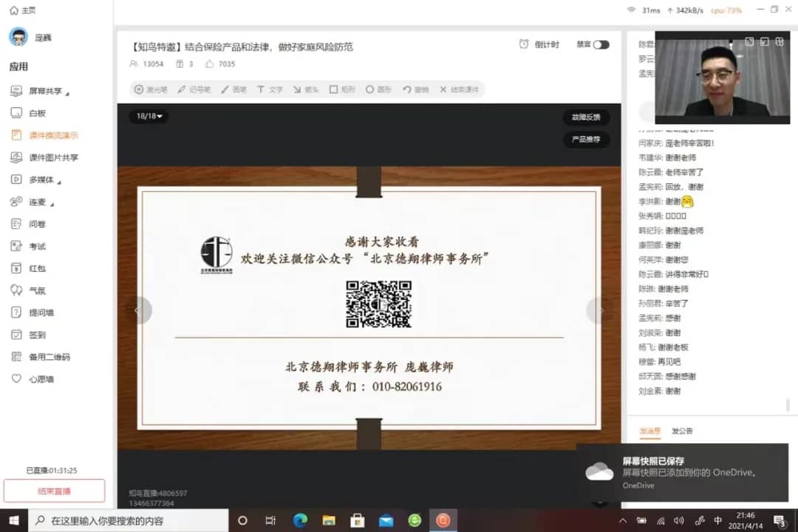Show hidden system tray icons chevron
Screen dimensions: 798x532
pyautogui.click(x=623, y=520)
